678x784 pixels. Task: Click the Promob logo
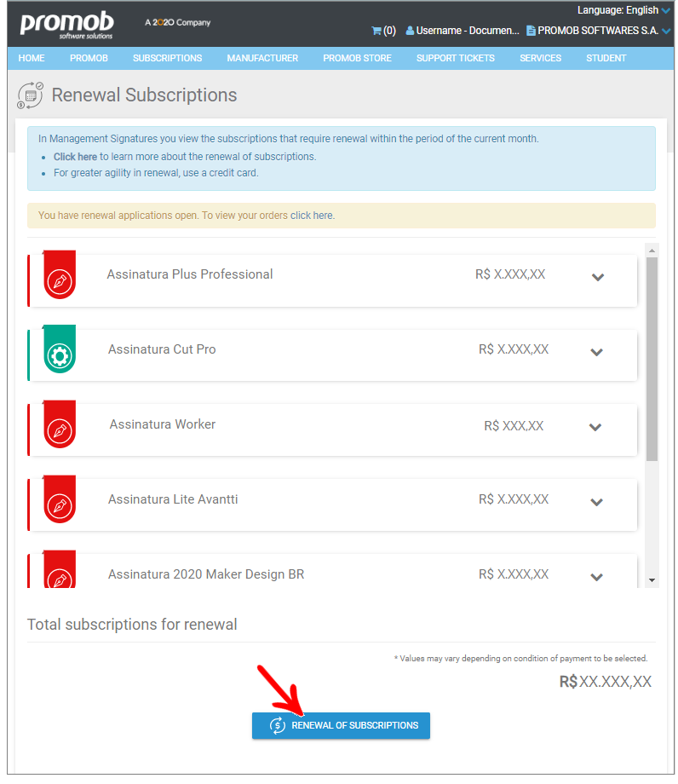point(67,25)
